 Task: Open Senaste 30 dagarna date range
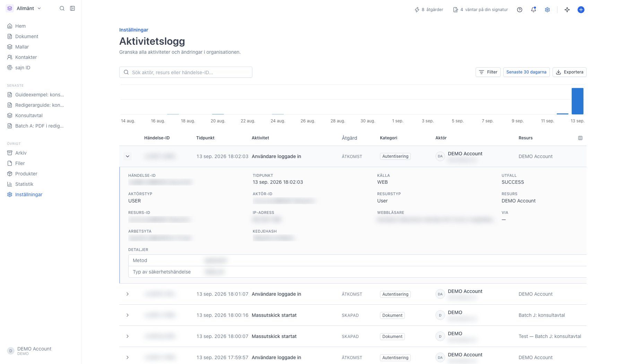(526, 72)
